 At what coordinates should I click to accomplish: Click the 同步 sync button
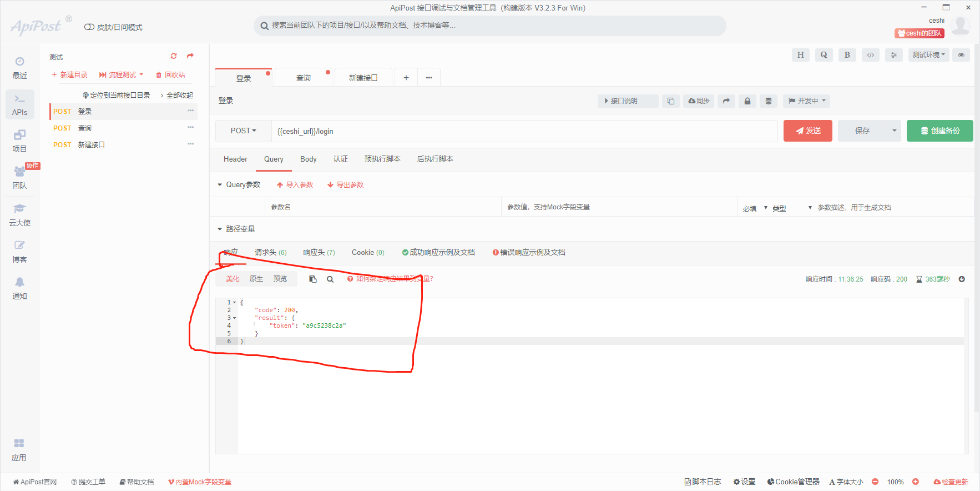click(x=699, y=101)
